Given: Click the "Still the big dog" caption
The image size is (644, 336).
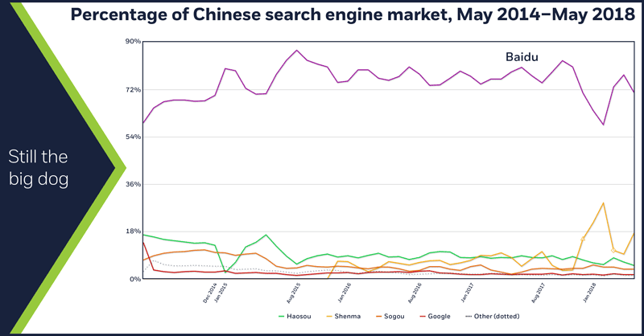Looking at the screenshot, I should pos(39,167).
